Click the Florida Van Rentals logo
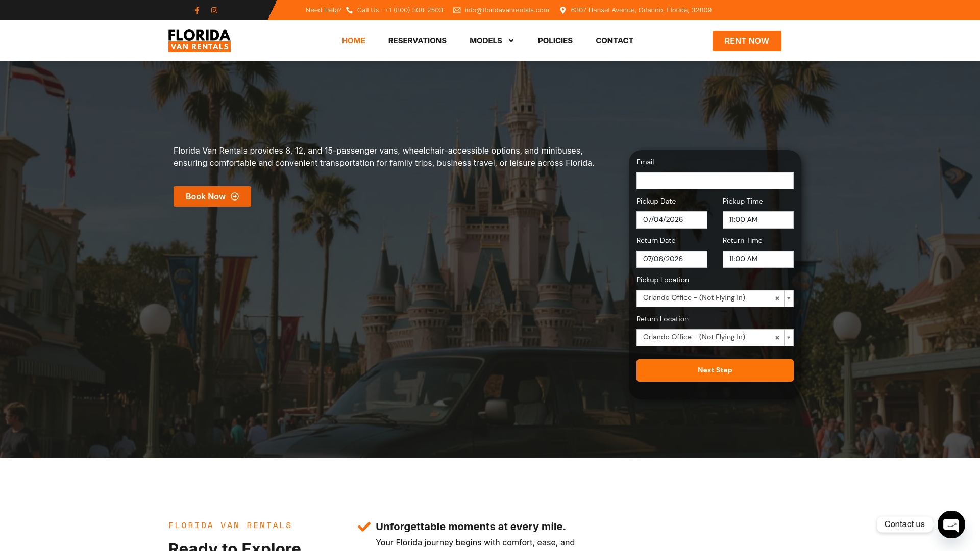This screenshot has width=980, height=551. click(200, 40)
